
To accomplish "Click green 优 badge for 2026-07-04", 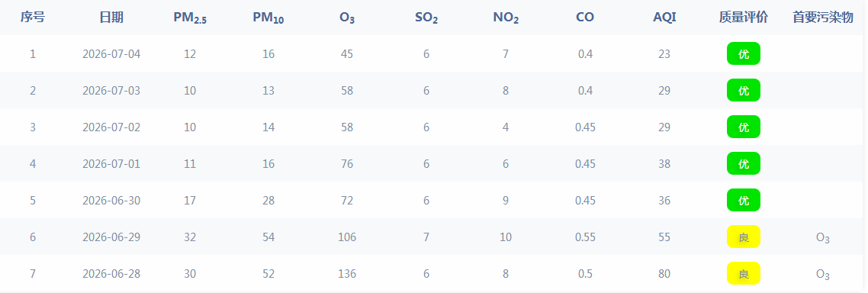I will click(x=744, y=53).
